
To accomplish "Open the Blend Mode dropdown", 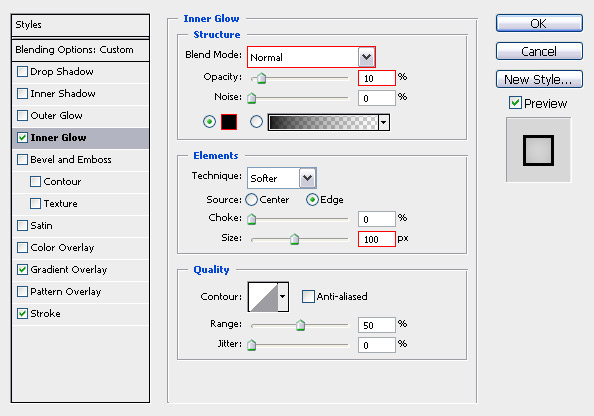I will (311, 57).
